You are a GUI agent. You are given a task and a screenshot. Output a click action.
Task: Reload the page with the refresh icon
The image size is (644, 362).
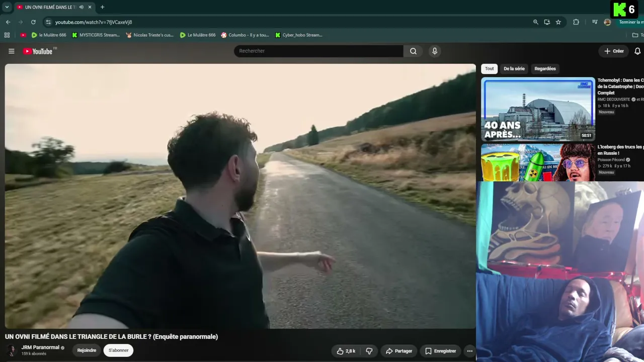33,22
